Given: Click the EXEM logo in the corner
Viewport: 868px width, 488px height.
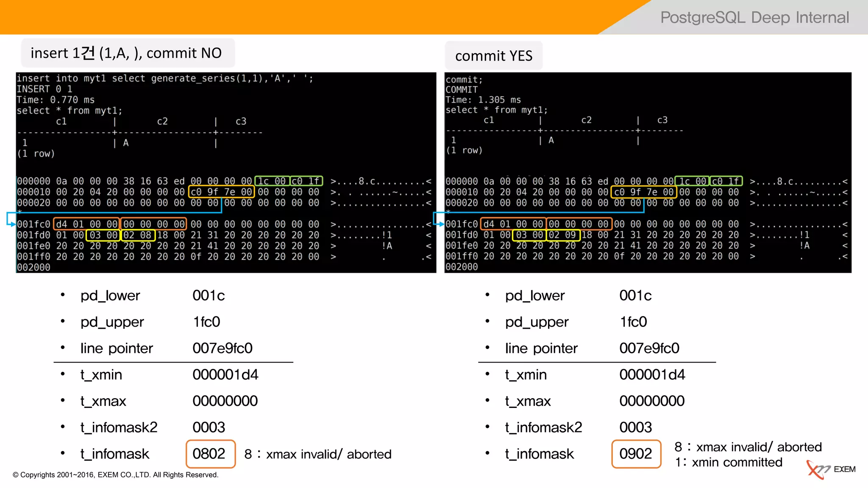Looking at the screenshot, I should 831,469.
